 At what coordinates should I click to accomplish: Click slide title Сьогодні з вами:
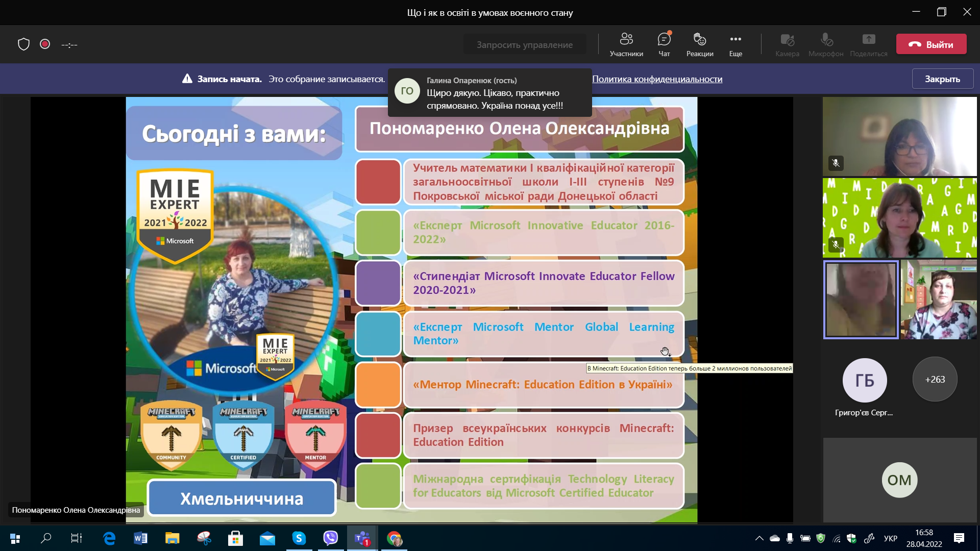pyautogui.click(x=234, y=134)
